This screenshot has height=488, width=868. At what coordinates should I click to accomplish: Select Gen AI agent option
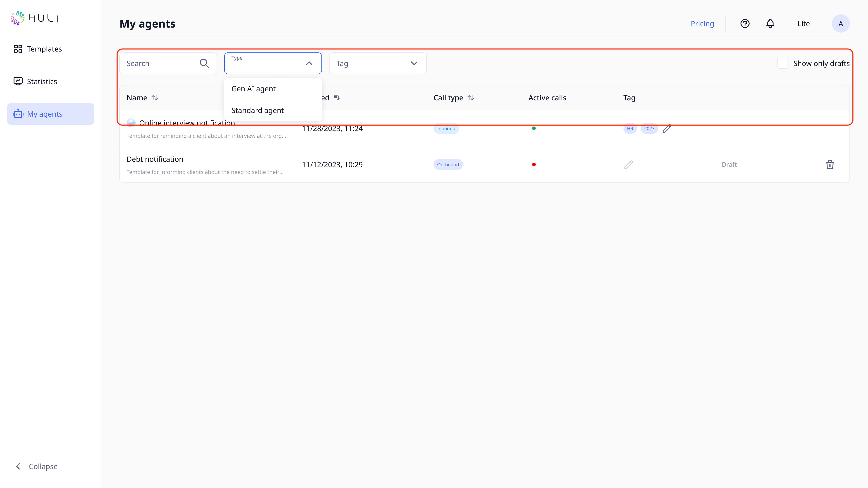pyautogui.click(x=253, y=89)
